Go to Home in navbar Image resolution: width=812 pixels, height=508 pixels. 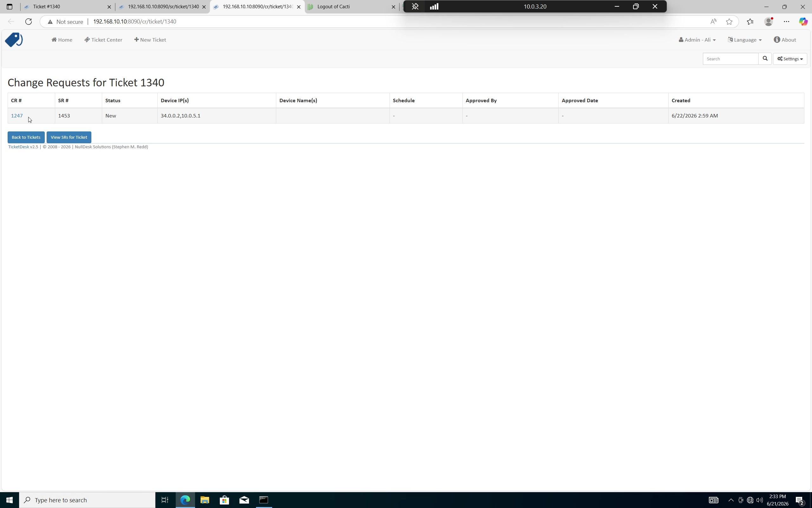[62, 40]
